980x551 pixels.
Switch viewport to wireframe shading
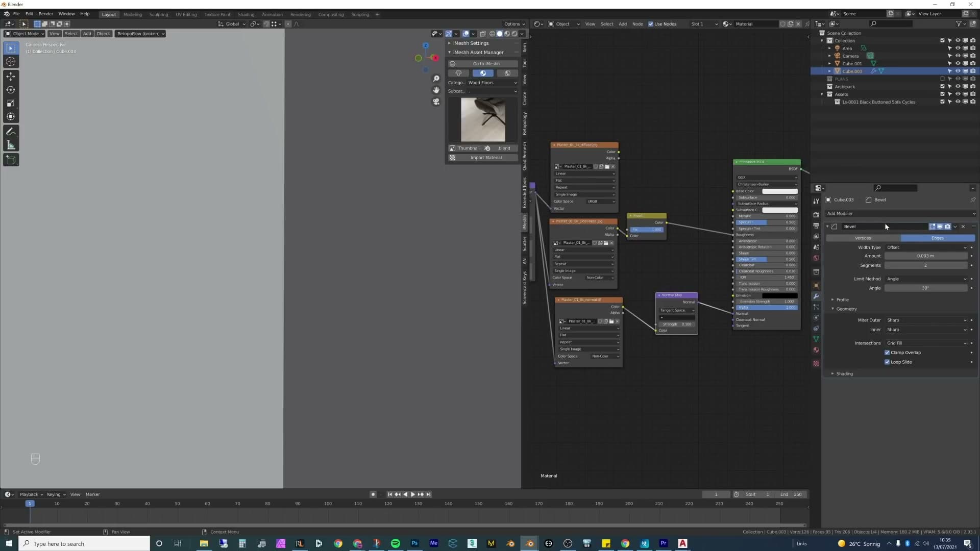pos(492,34)
